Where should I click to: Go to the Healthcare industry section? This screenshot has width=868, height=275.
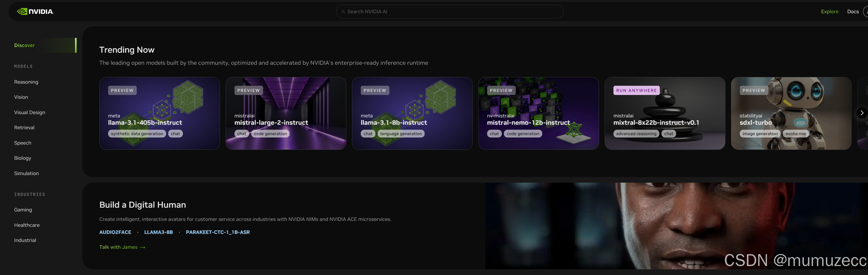pyautogui.click(x=27, y=225)
